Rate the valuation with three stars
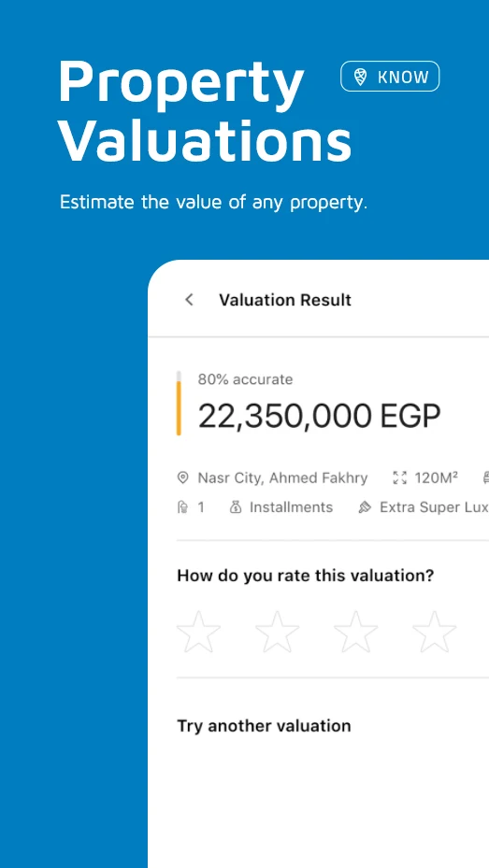This screenshot has height=868, width=489. (356, 632)
